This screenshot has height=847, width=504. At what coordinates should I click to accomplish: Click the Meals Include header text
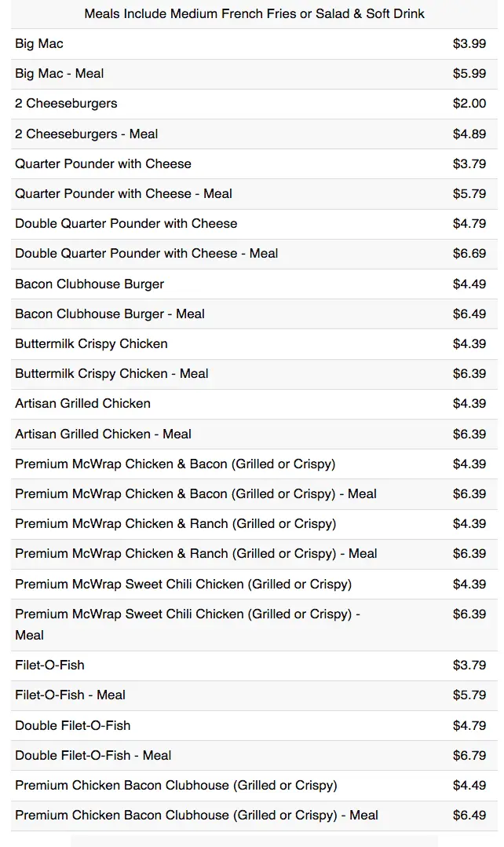(254, 14)
